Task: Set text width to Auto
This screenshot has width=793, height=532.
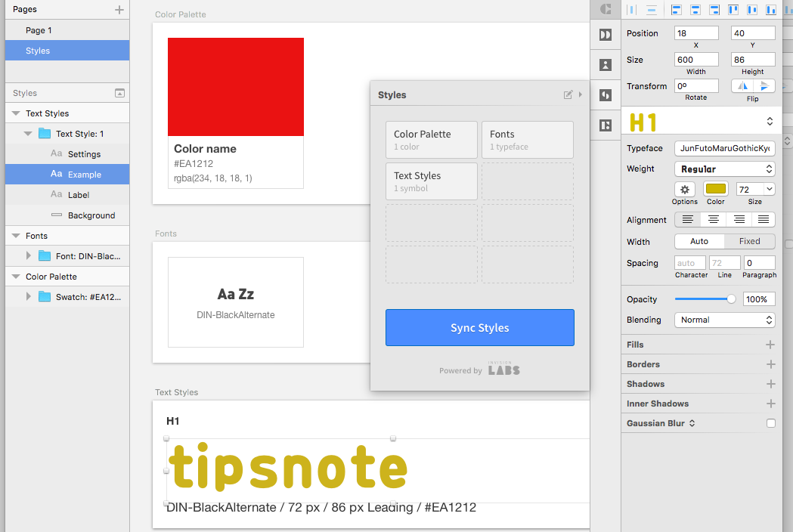Action: tap(699, 241)
